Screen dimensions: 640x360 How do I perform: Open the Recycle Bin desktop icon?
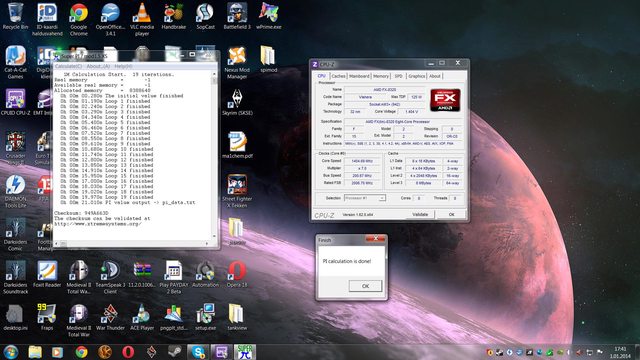click(x=16, y=16)
